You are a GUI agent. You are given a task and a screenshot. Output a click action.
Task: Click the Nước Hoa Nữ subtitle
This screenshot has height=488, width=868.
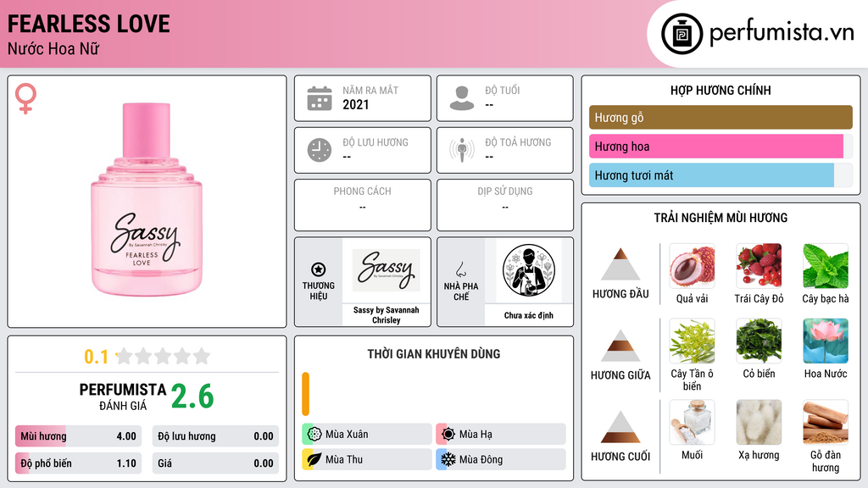(x=53, y=48)
